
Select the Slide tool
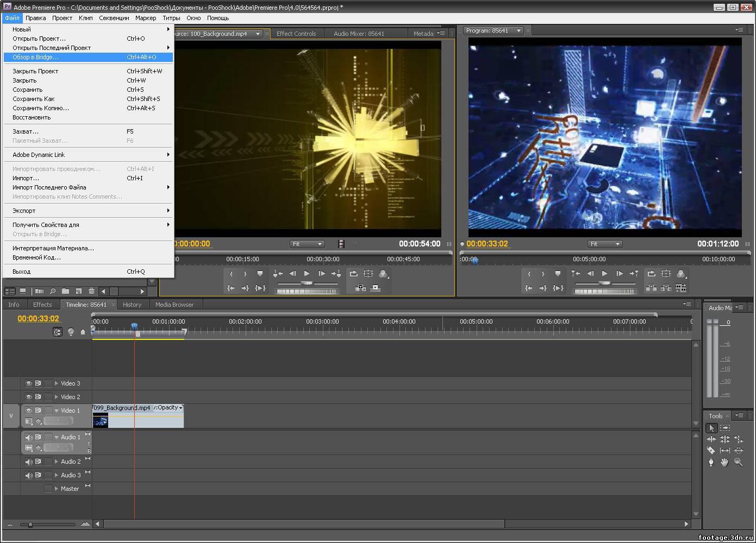click(738, 451)
